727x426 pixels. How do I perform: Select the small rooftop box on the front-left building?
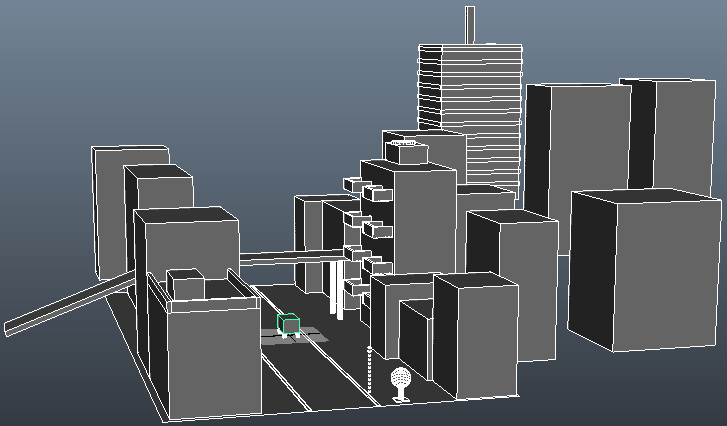tap(185, 284)
